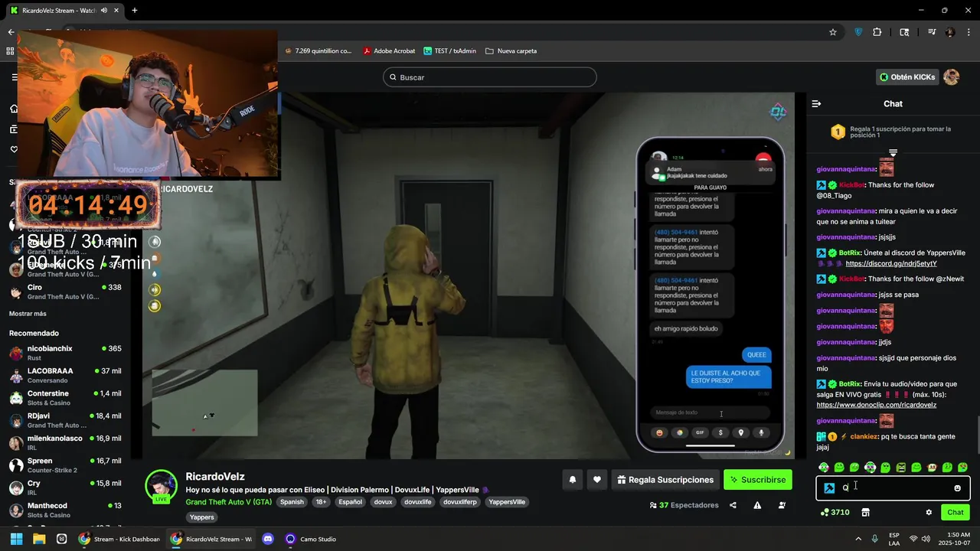Click the dollar icon on in-game phone
The width and height of the screenshot is (980, 551).
[720, 432]
